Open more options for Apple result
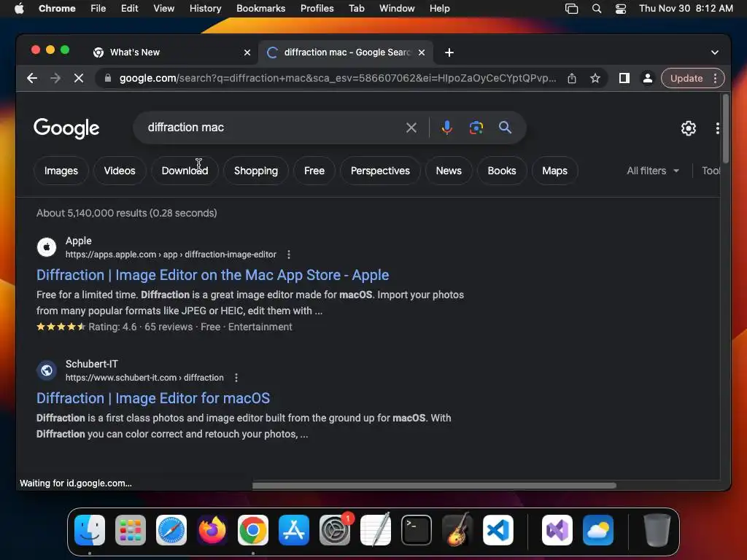 [x=289, y=254]
